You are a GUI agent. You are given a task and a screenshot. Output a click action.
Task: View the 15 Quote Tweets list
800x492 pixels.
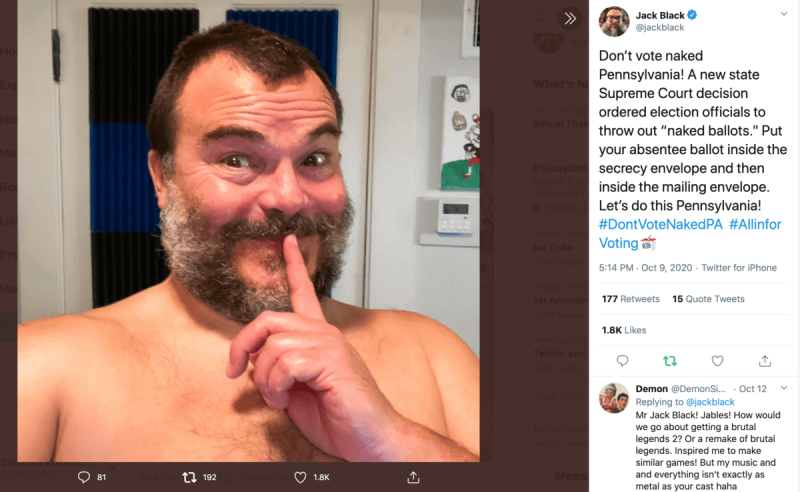click(708, 299)
